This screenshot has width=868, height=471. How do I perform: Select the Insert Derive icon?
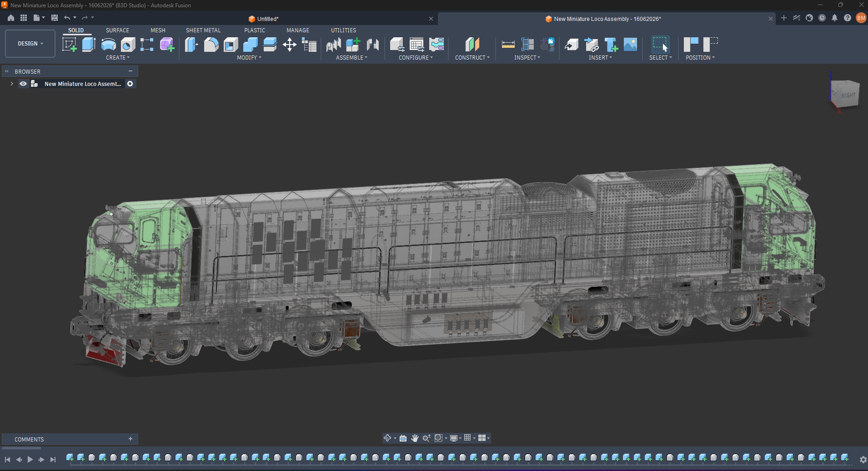click(x=572, y=45)
